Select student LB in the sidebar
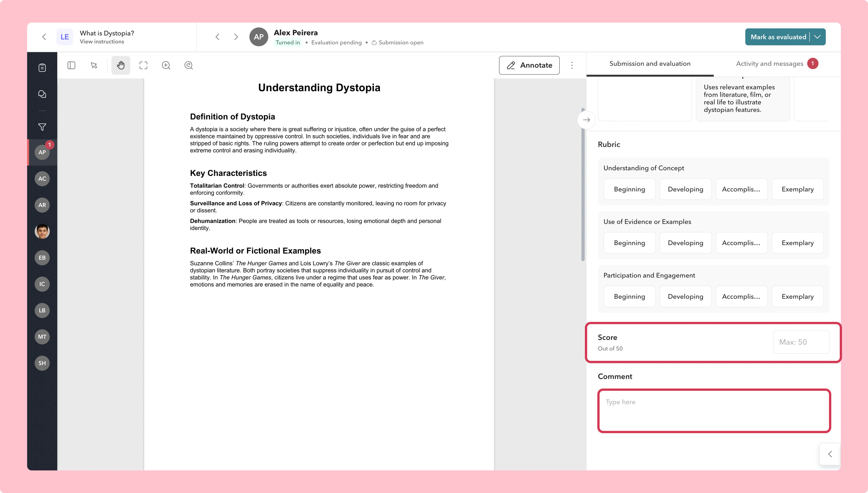 coord(42,310)
